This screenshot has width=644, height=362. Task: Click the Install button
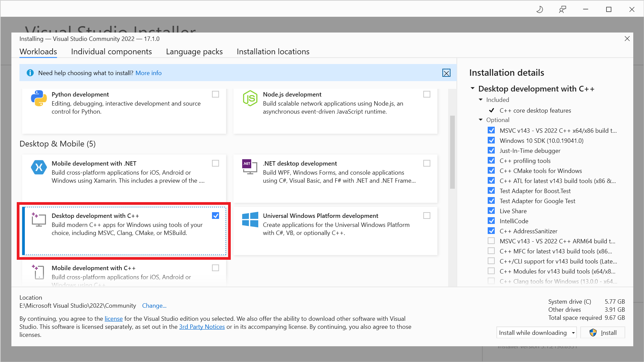click(603, 333)
